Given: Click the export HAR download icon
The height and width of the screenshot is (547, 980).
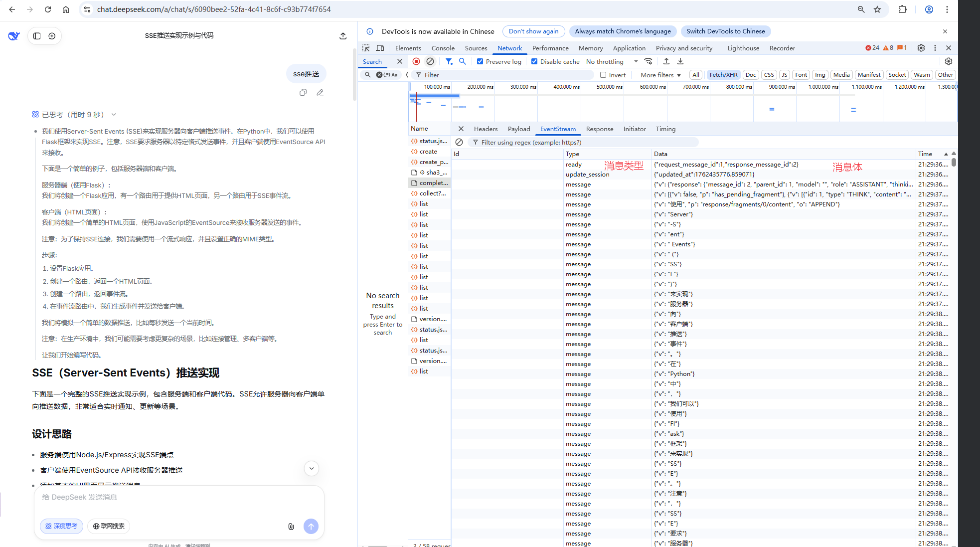Looking at the screenshot, I should [x=680, y=61].
